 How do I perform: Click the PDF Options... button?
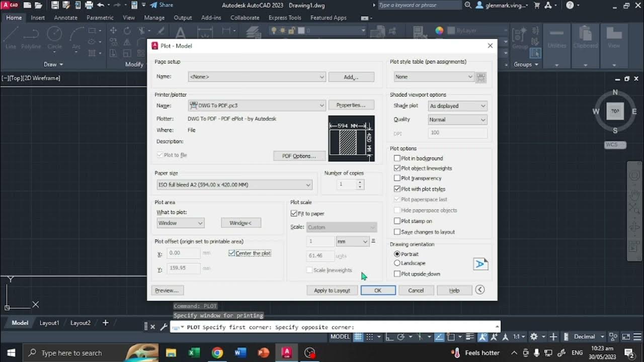click(x=299, y=156)
